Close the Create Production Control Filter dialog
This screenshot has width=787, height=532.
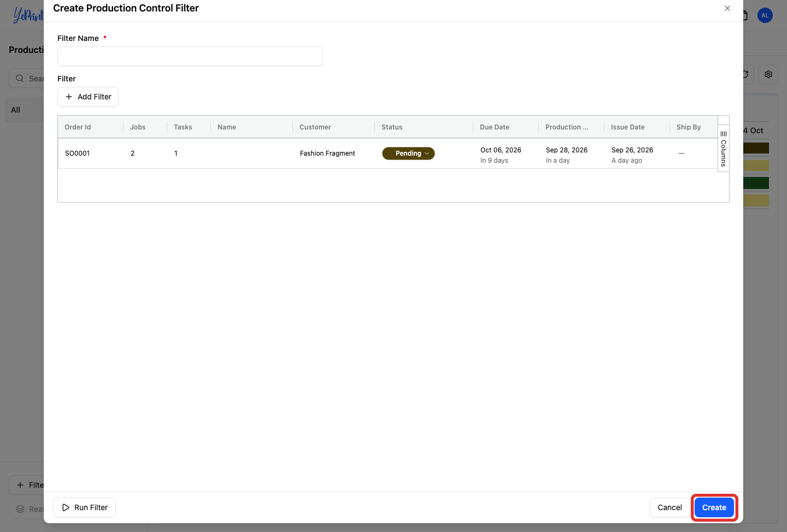pos(727,8)
